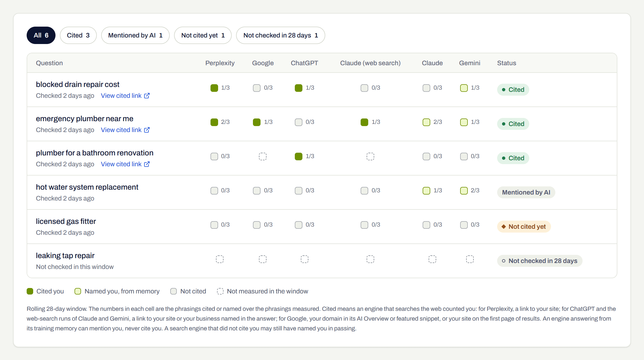Image resolution: width=644 pixels, height=360 pixels.
Task: Click the question licensed gas fitter
Action: tap(66, 221)
